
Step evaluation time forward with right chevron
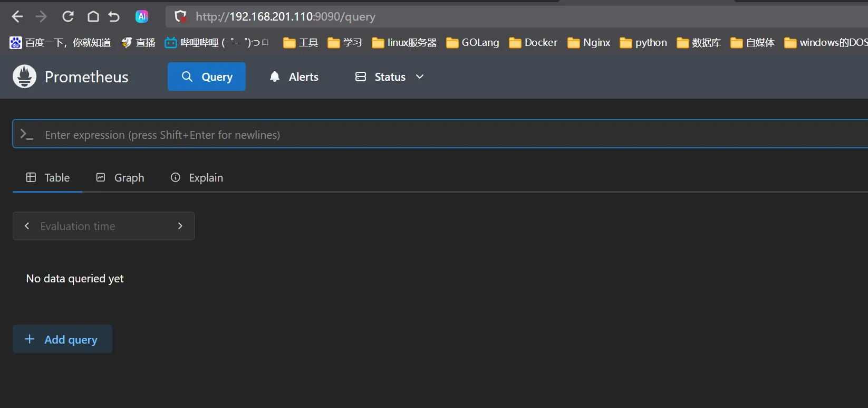click(x=180, y=226)
